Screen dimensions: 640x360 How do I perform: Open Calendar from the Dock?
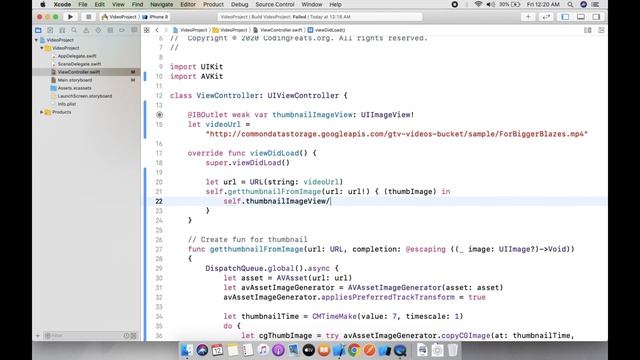pos(217,350)
